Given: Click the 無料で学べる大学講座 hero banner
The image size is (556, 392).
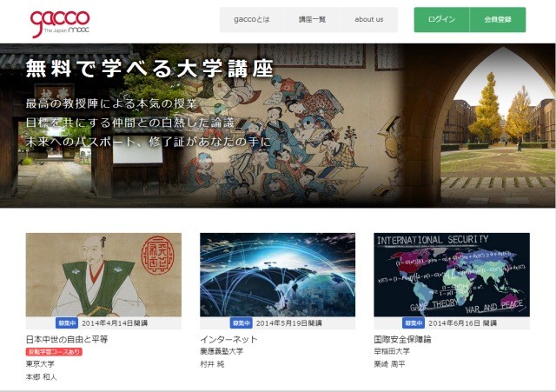Looking at the screenshot, I should coord(278,125).
